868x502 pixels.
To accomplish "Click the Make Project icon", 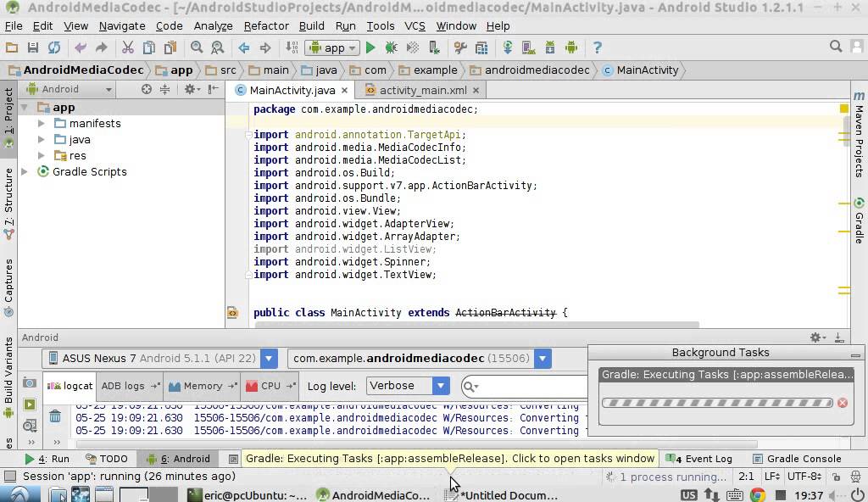I will click(x=292, y=47).
